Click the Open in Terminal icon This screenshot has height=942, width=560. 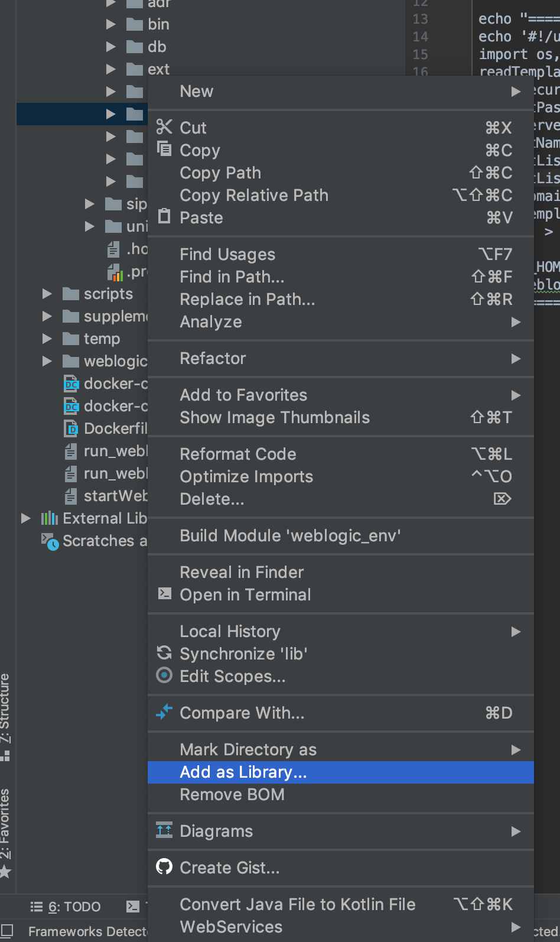coord(165,594)
